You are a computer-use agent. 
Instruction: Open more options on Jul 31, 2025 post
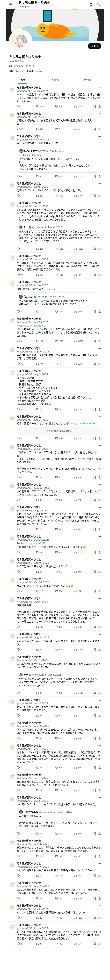100,114
